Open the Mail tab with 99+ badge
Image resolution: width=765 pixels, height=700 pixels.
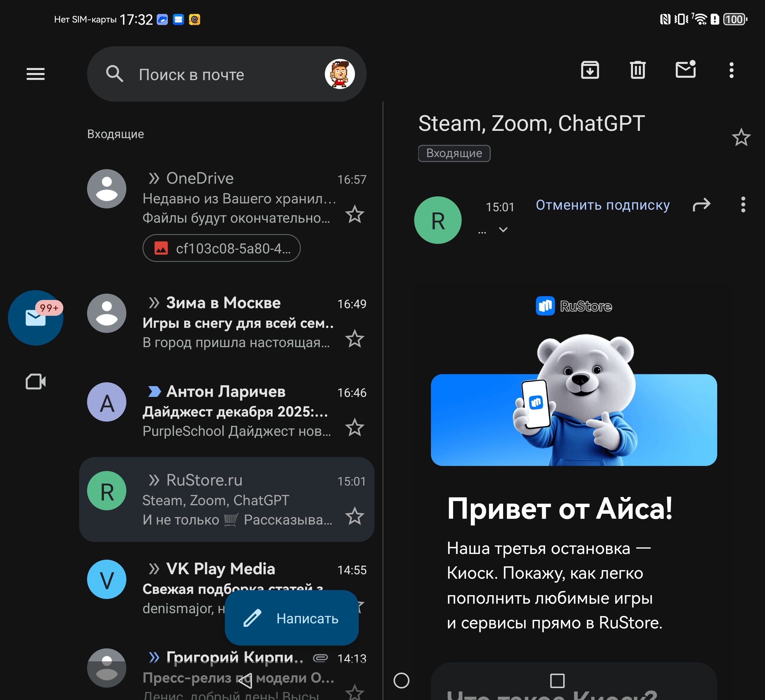[35, 318]
